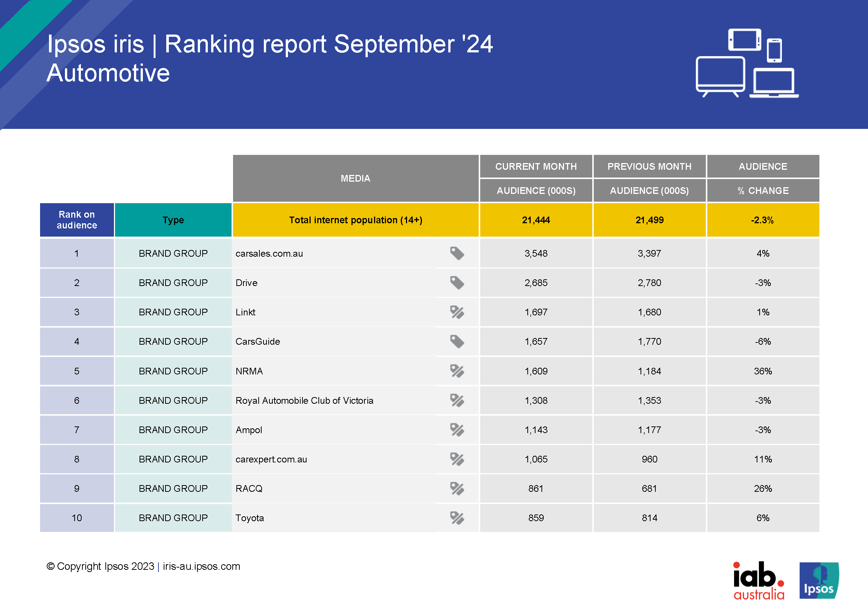
Task: Click the percent tag icon beside NRMA
Action: [x=457, y=371]
